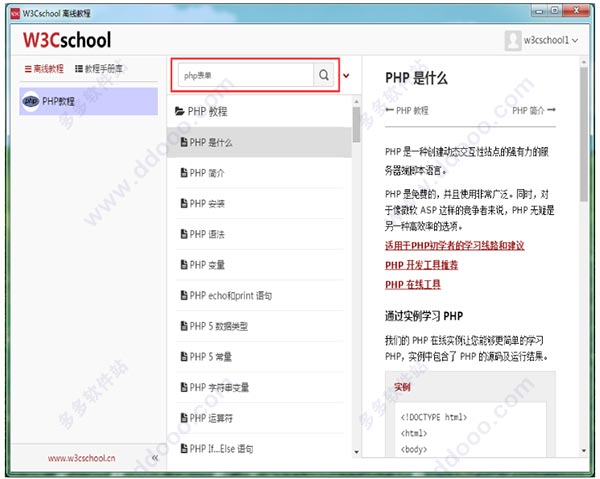Click the PHP elephant logo icon

pos(31,101)
